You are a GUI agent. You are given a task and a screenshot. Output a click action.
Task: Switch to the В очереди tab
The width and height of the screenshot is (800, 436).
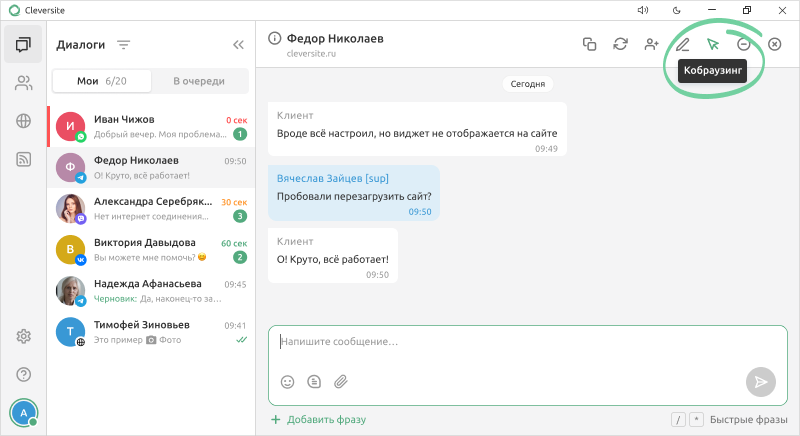point(198,81)
